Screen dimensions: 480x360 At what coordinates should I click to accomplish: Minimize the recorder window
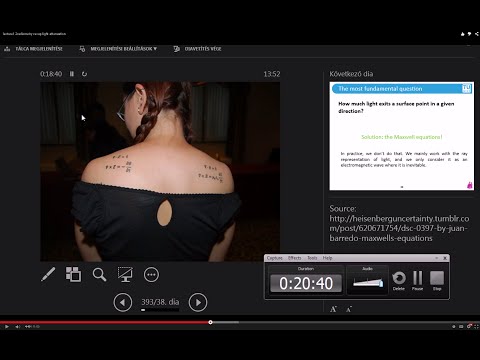click(x=436, y=258)
